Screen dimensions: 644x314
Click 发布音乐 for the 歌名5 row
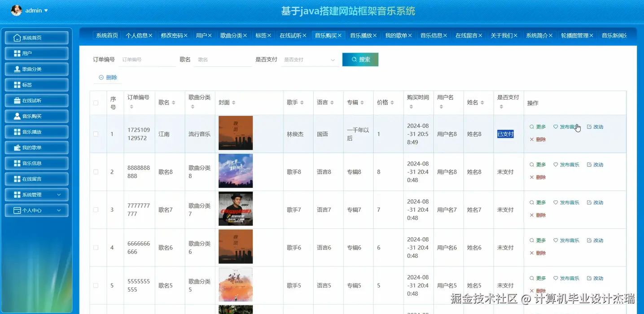[566, 278]
